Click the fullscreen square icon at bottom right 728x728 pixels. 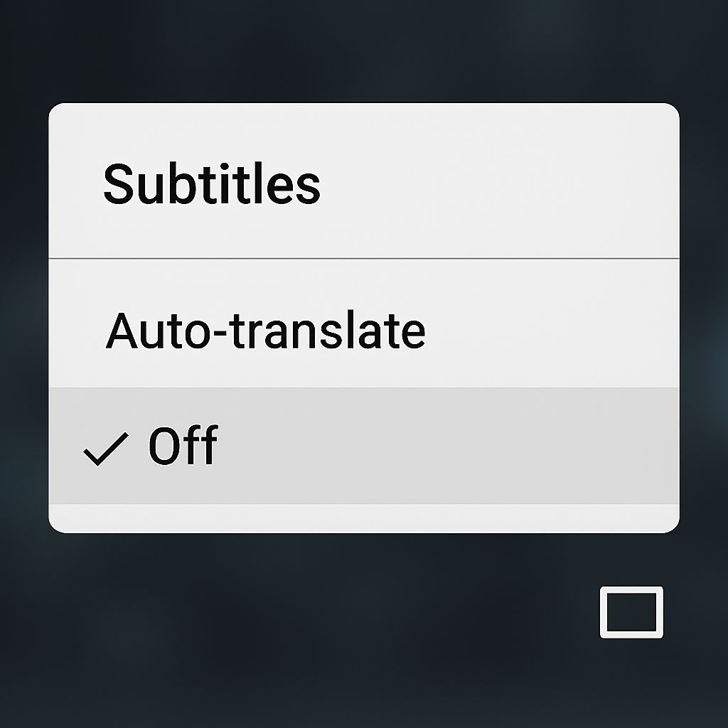tap(630, 611)
